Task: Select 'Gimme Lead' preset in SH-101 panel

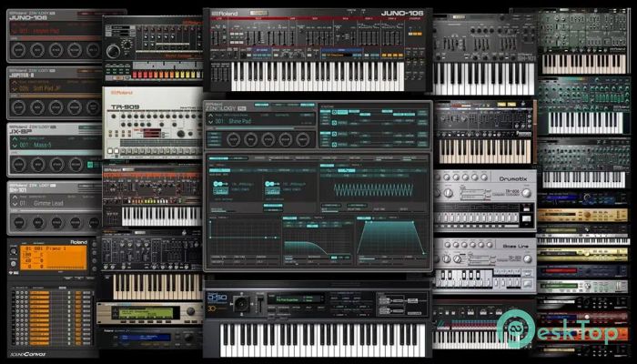Action: [x=48, y=203]
